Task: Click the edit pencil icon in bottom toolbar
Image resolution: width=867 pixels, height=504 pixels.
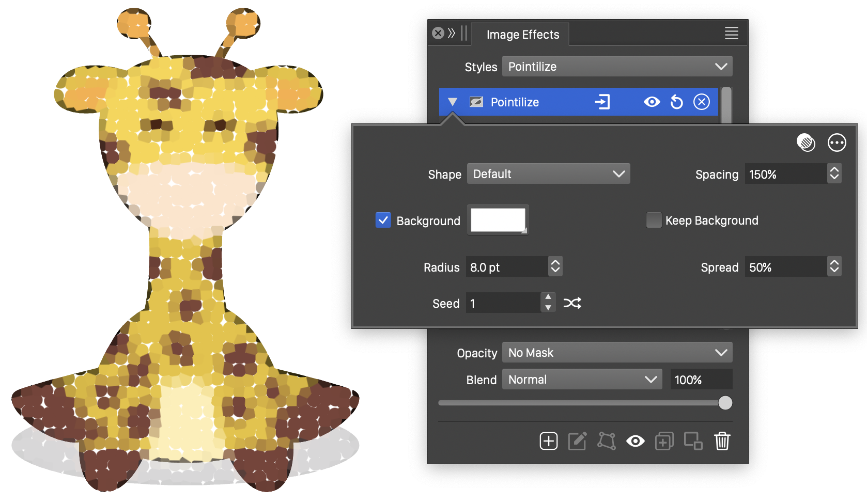Action: click(577, 442)
